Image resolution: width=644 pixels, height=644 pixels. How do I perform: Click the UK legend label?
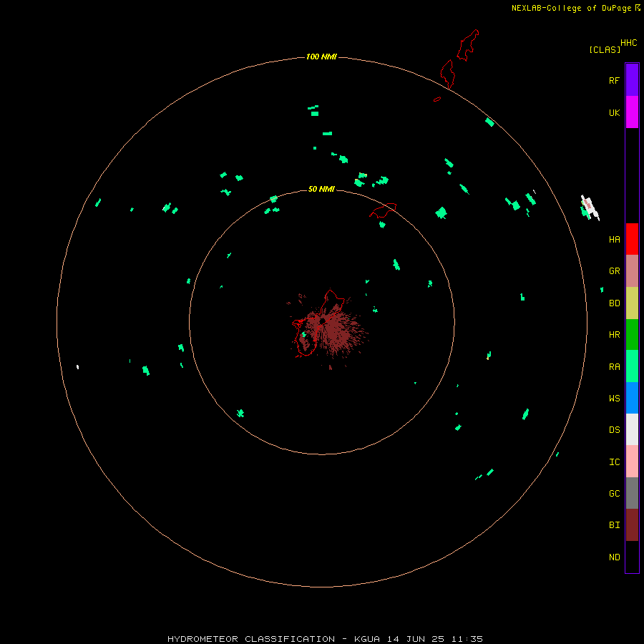[614, 112]
